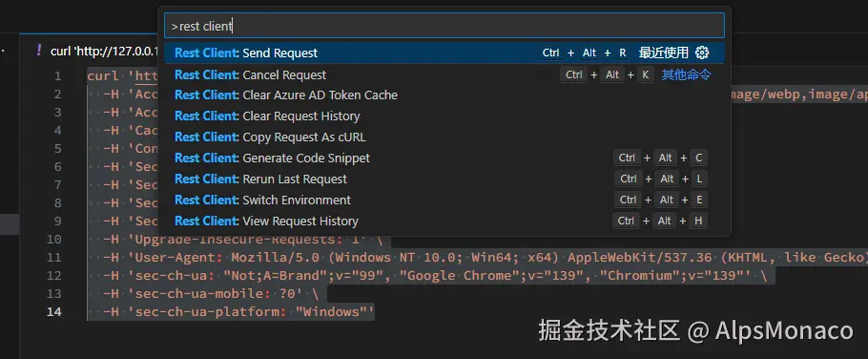This screenshot has width=868, height=359.
Task: Click the command palette input with 'rest client'
Action: 444,26
